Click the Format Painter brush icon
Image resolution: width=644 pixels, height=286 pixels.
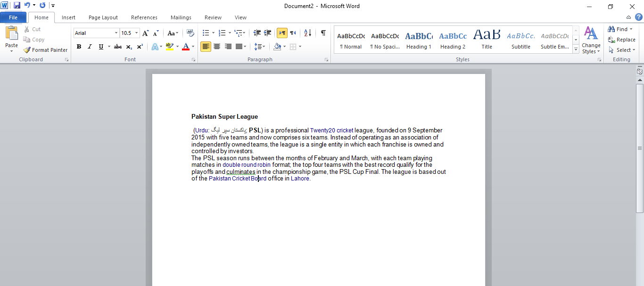[27, 50]
